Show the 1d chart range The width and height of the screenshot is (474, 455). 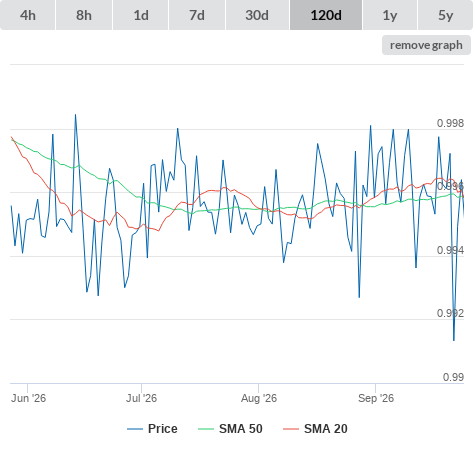(x=141, y=15)
